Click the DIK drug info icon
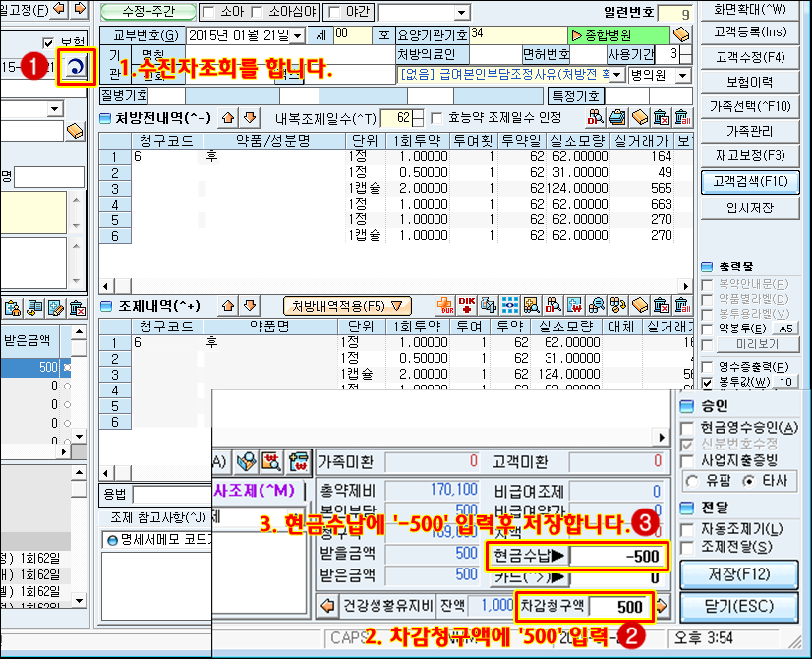The width and height of the screenshot is (812, 659). (467, 305)
